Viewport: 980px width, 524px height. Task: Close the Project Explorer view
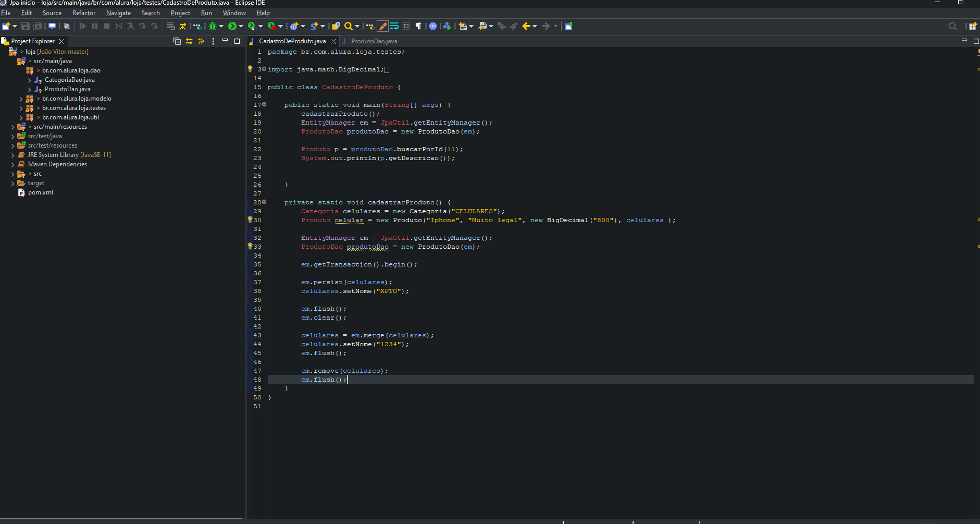click(x=61, y=41)
